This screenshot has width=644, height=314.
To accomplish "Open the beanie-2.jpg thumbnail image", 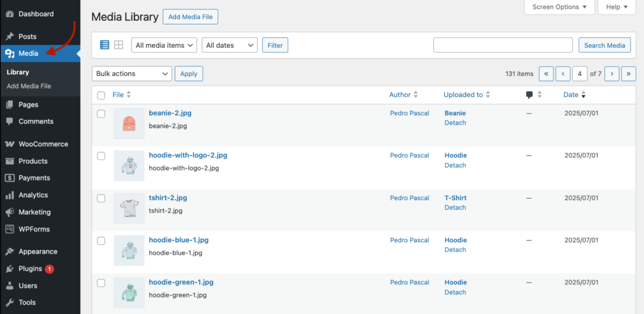I will click(129, 123).
